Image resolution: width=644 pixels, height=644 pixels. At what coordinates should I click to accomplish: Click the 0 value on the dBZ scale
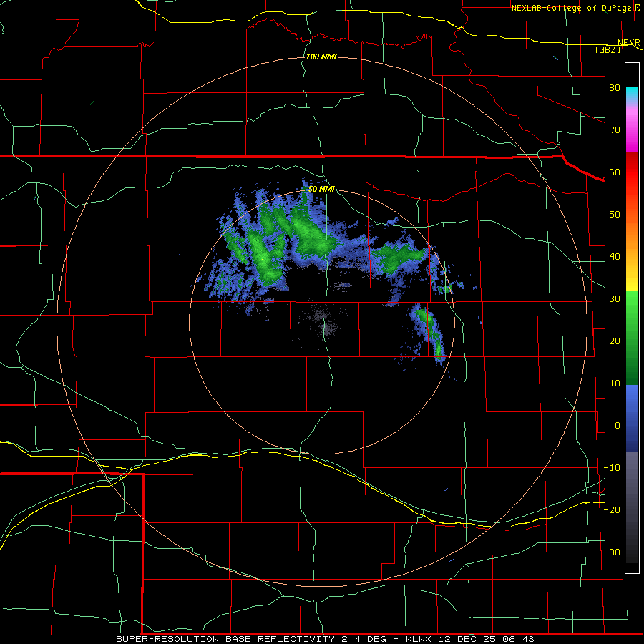618,426
